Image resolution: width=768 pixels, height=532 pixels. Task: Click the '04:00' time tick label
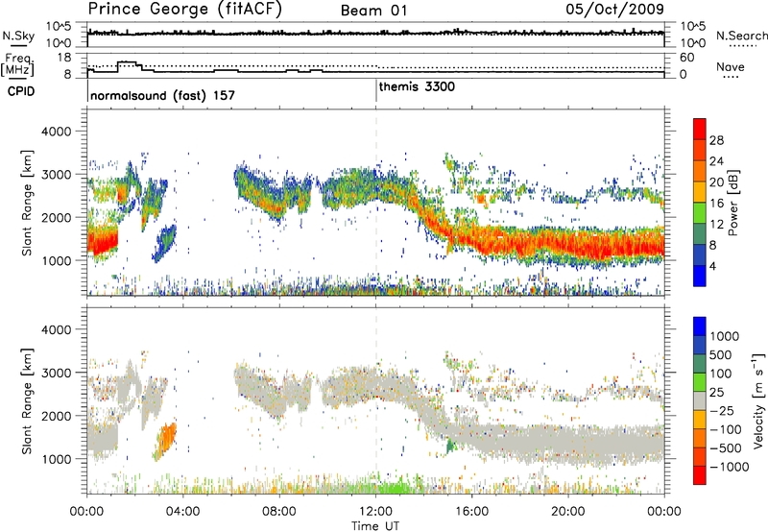tap(182, 512)
